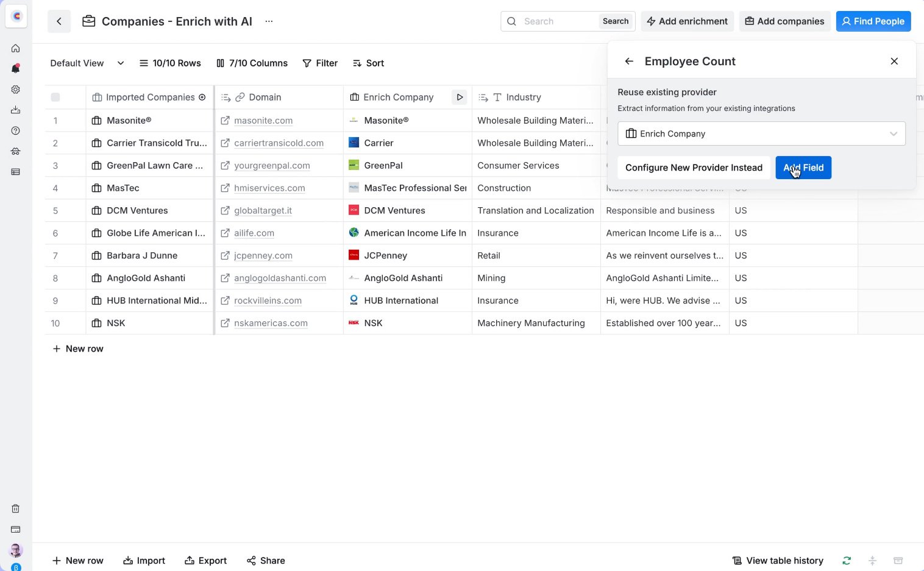Screen dimensions: 924x571
Task: Open notifications bell in sidebar
Action: tap(15, 68)
